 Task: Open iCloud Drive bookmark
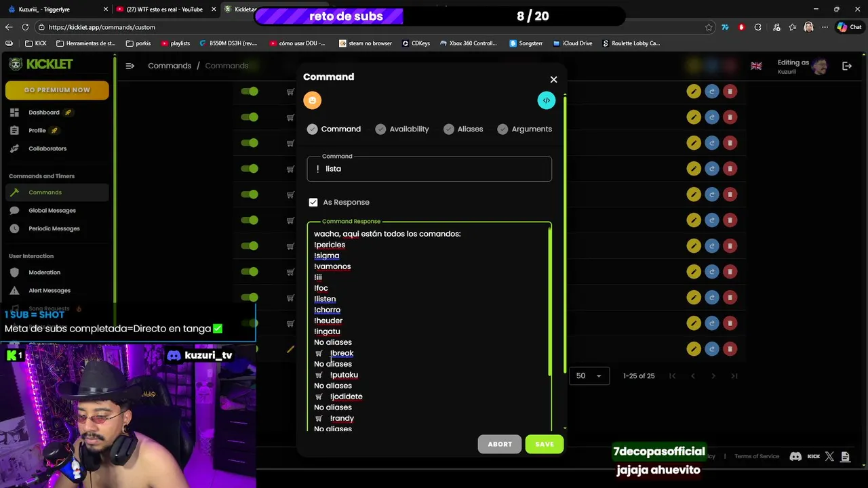click(x=572, y=43)
